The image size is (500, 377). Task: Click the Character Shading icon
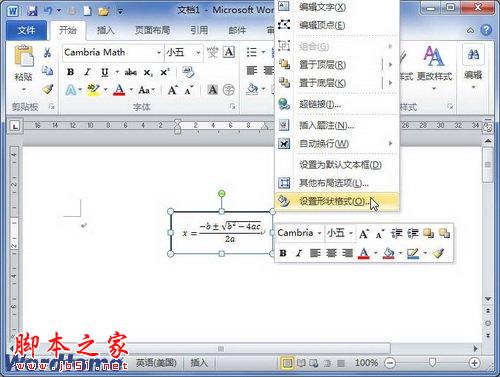point(212,89)
